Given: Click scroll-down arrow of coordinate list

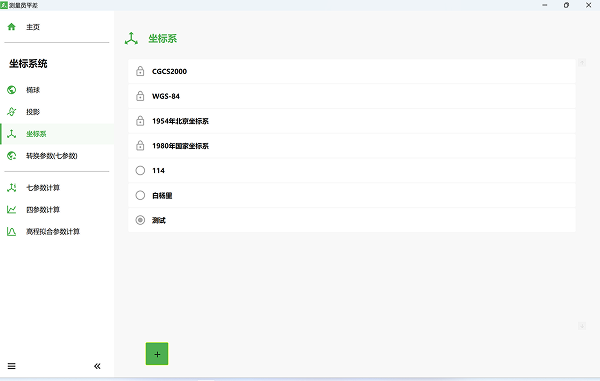Looking at the screenshot, I should pos(582,326).
